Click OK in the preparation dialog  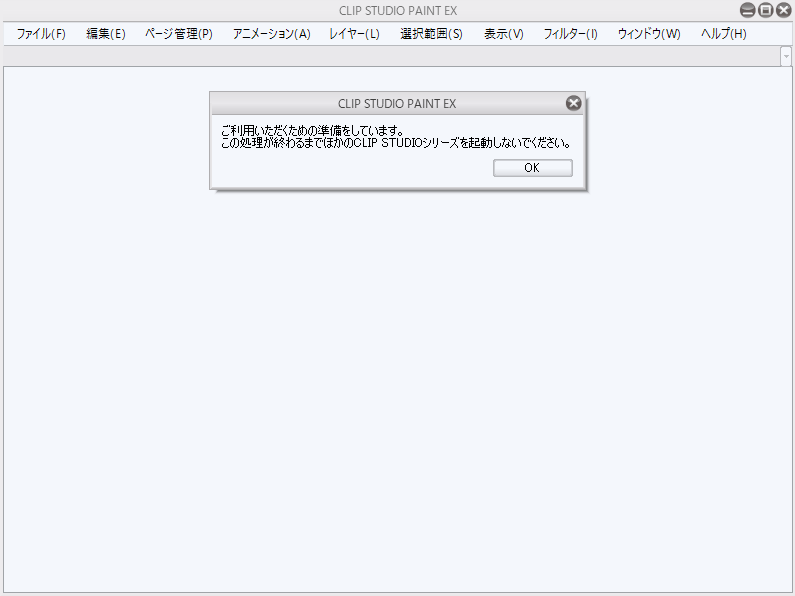point(533,168)
